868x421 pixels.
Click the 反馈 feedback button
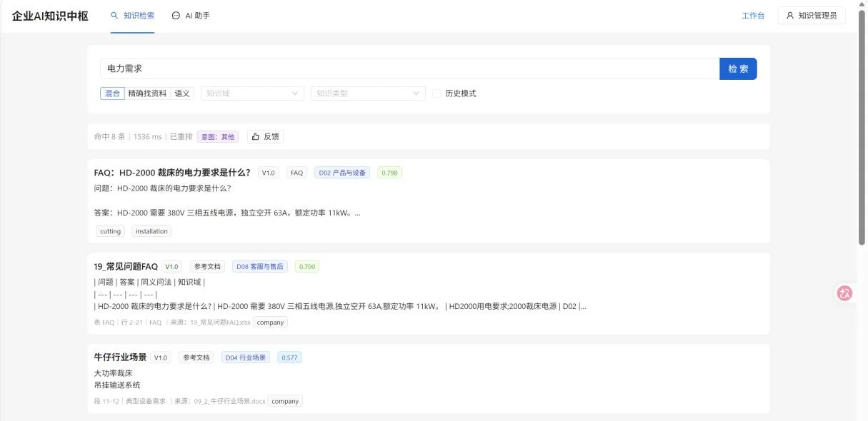[265, 136]
